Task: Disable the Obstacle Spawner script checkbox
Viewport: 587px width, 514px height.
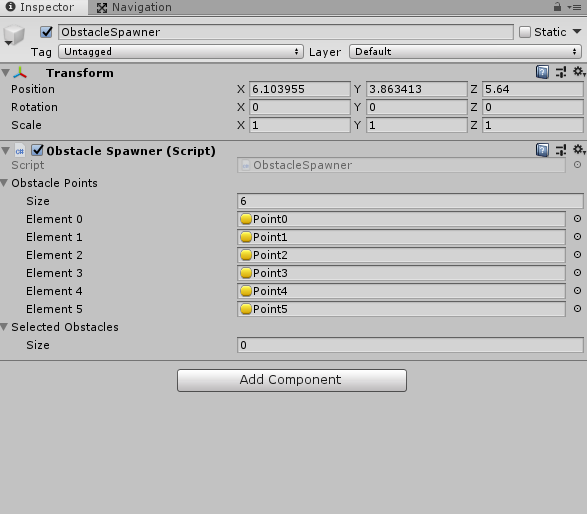Action: [37, 150]
